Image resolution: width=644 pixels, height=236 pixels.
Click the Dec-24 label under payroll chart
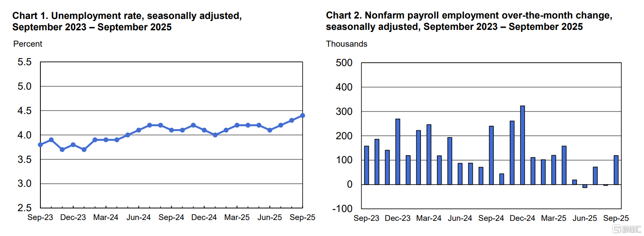point(522,218)
